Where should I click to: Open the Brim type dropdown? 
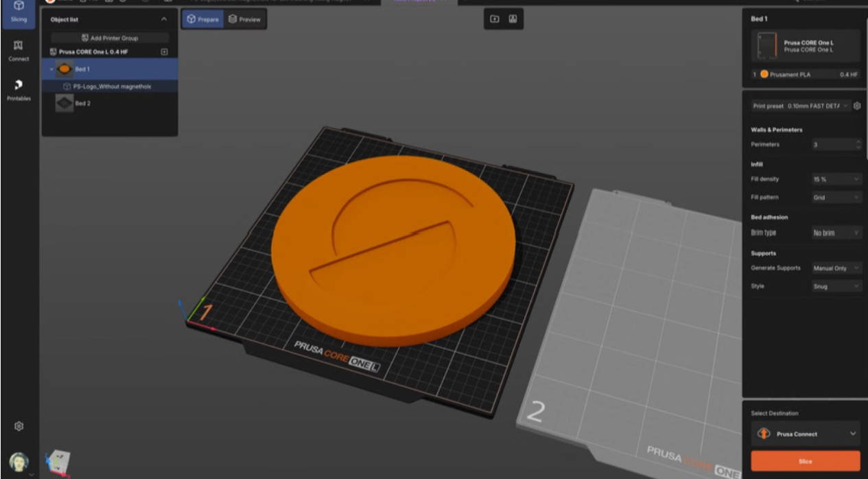(836, 233)
